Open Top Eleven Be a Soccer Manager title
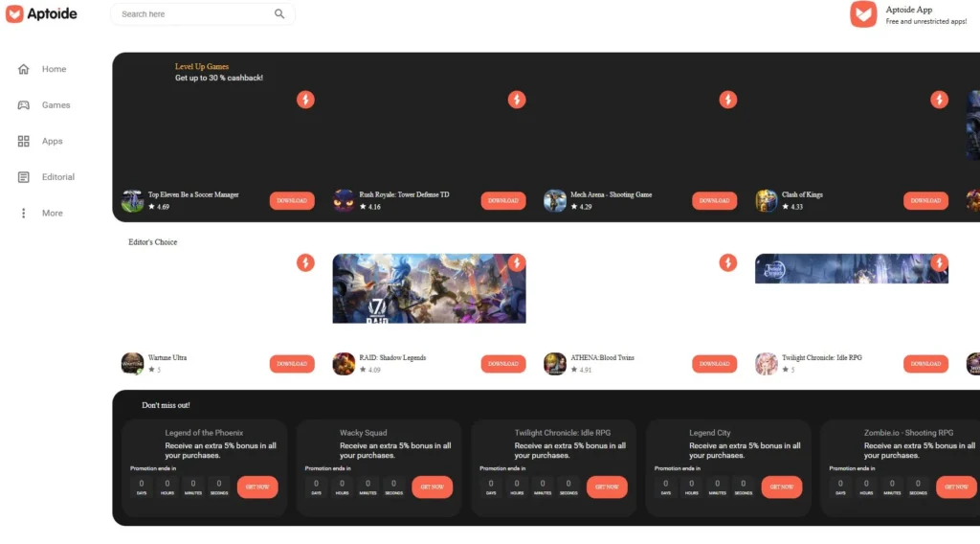Image resolution: width=980 pixels, height=544 pixels. 193,194
